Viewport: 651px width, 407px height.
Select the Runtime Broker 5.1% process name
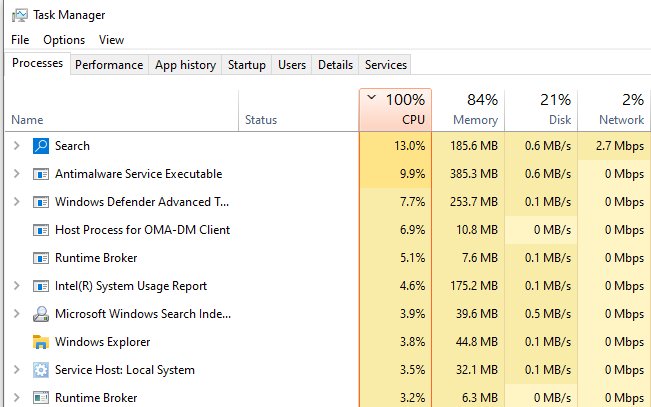click(x=96, y=258)
